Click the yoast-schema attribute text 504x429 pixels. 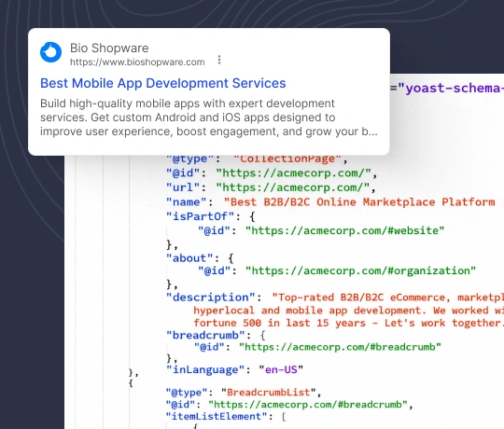coord(451,88)
